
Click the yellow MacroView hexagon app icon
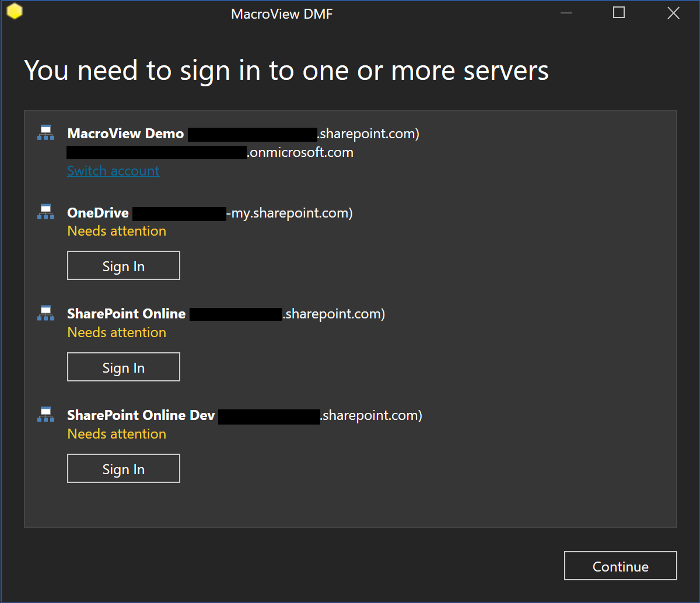tap(15, 12)
